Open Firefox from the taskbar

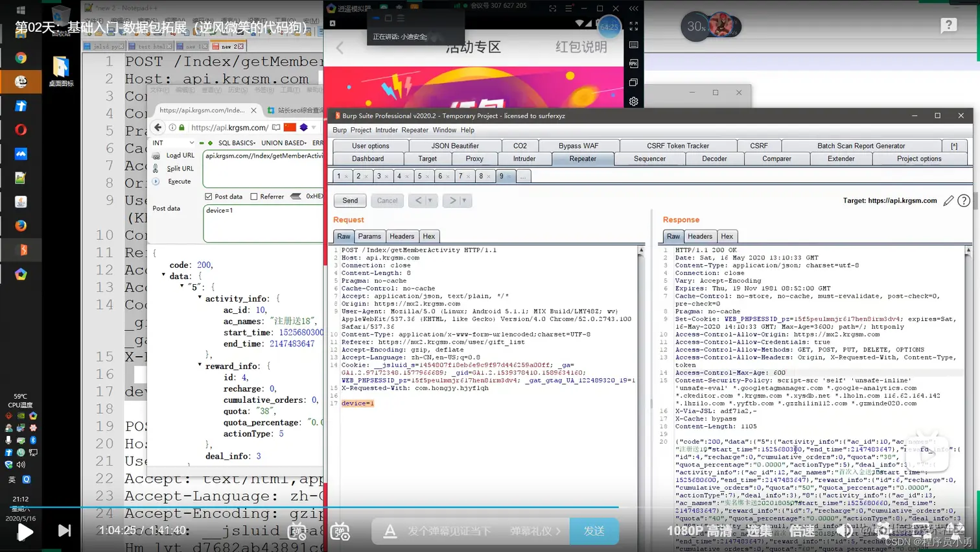click(21, 226)
